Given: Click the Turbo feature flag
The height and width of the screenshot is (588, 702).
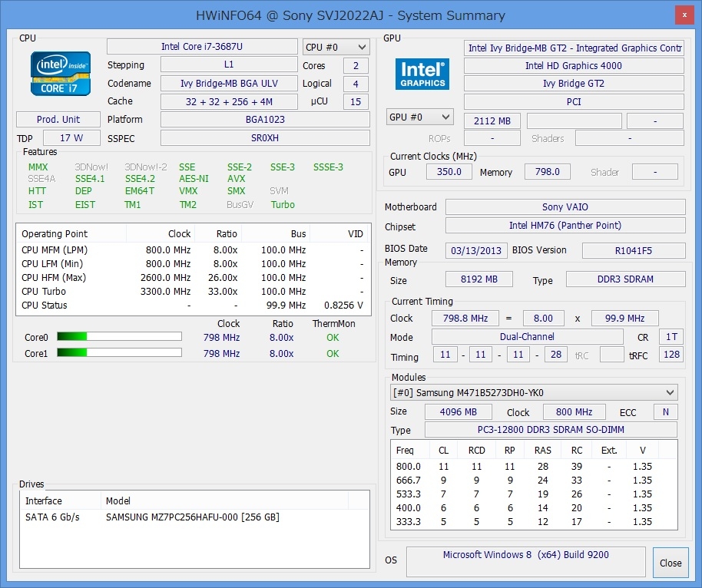Looking at the screenshot, I should 283,204.
